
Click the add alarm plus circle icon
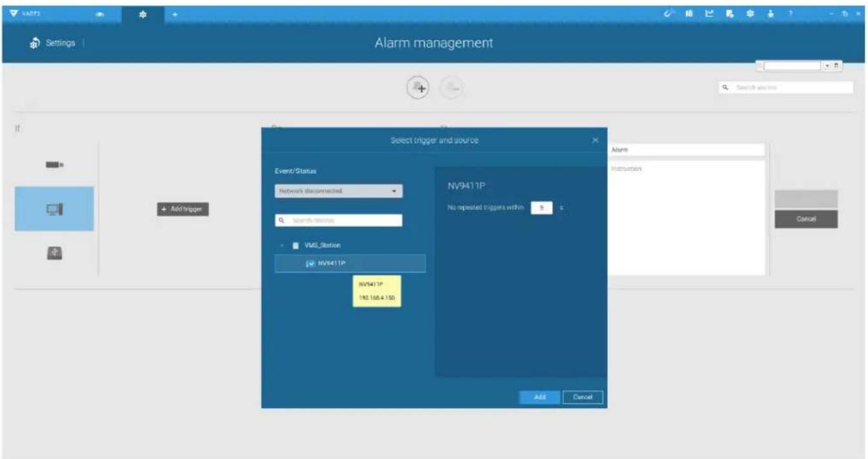pyautogui.click(x=418, y=88)
